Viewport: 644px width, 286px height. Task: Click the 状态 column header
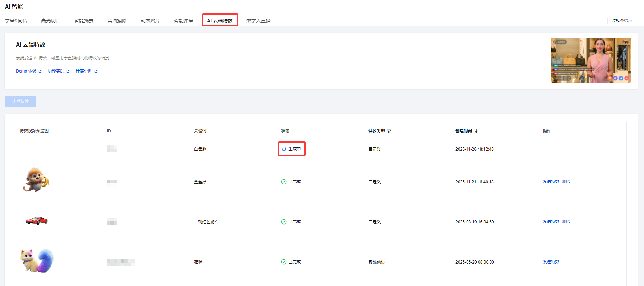point(285,131)
